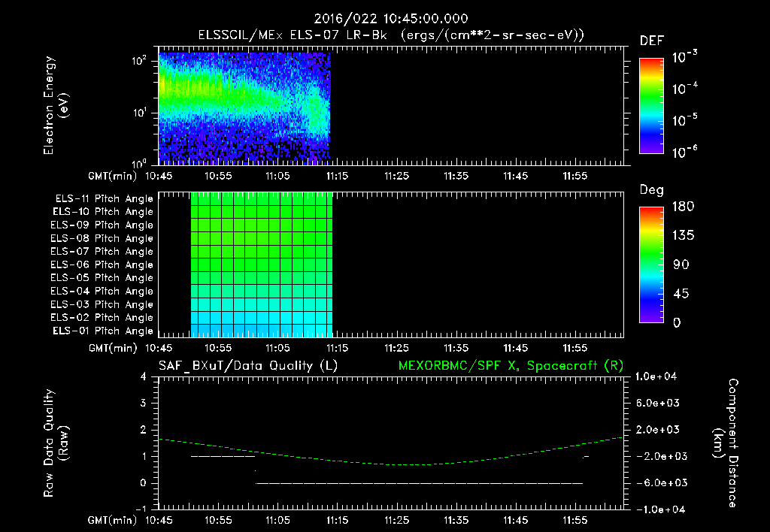Click the '10⁻³' value on DEF colorbar
The image size is (770, 532).
click(684, 57)
